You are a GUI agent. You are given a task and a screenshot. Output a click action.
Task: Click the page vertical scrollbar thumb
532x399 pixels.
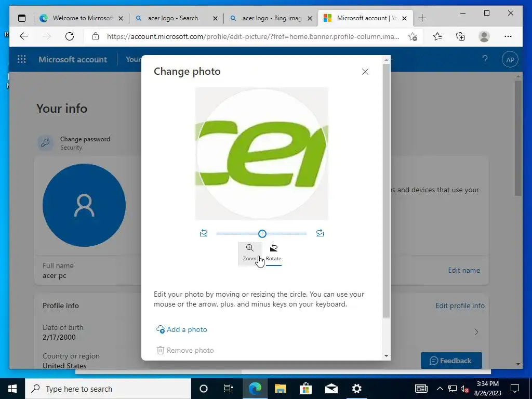(x=518, y=138)
